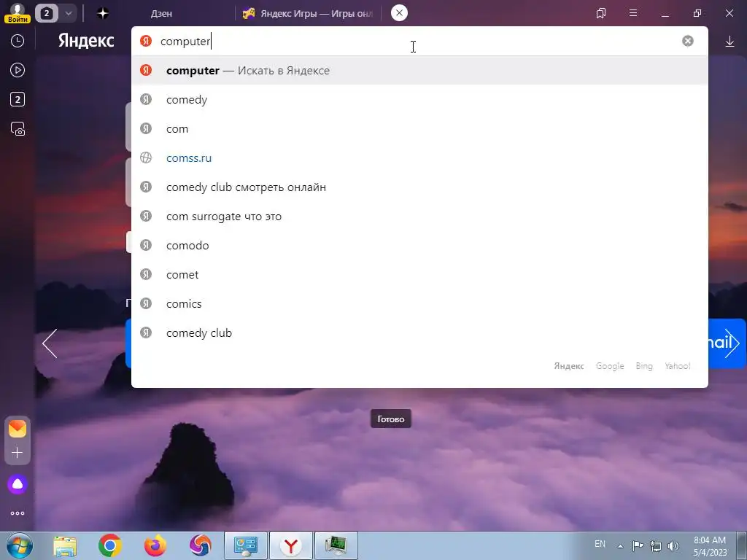Switch search engine to Яндекс

coord(569,366)
